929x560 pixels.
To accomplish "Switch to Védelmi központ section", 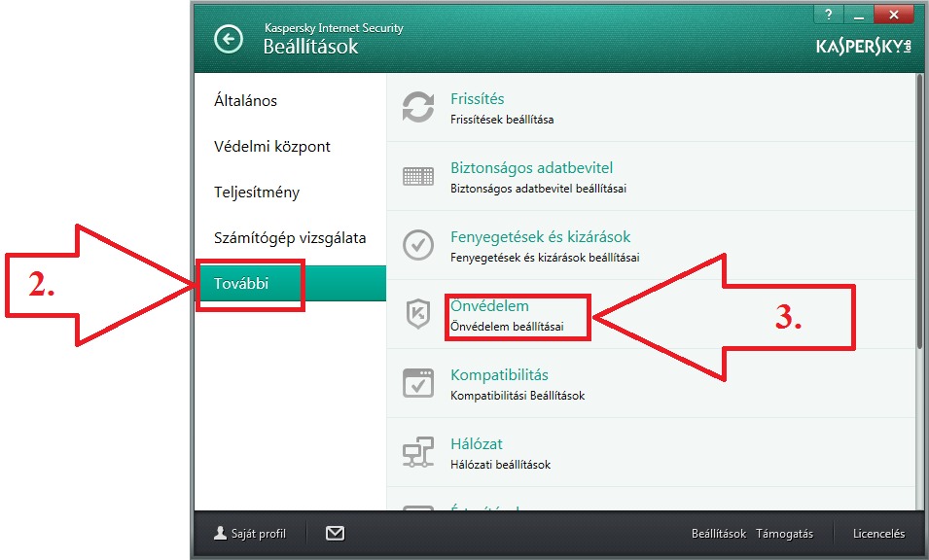I will (272, 147).
